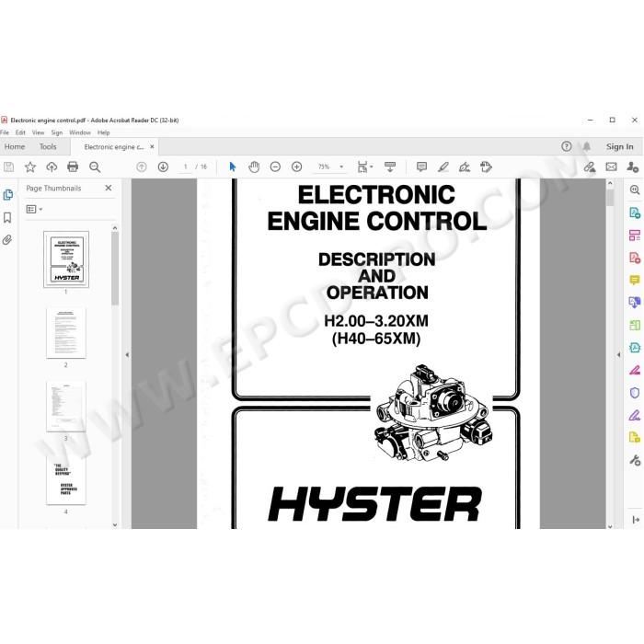Close the Page Thumbnails panel

coord(109,188)
